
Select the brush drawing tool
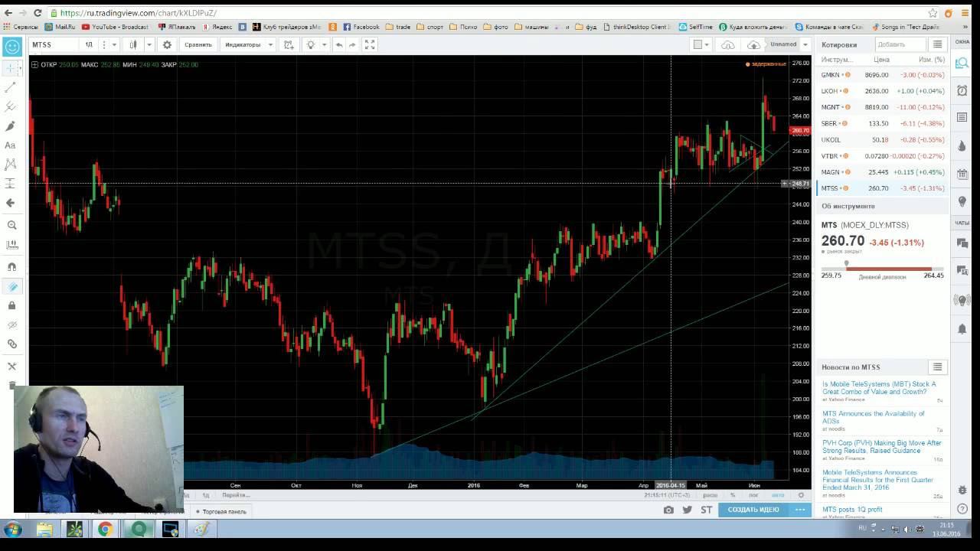(x=11, y=126)
